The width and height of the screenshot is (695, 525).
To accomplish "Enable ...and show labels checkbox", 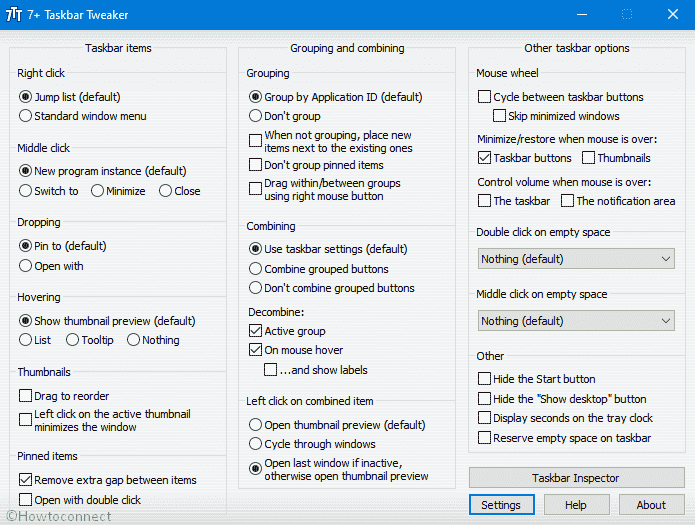I will tap(270, 370).
